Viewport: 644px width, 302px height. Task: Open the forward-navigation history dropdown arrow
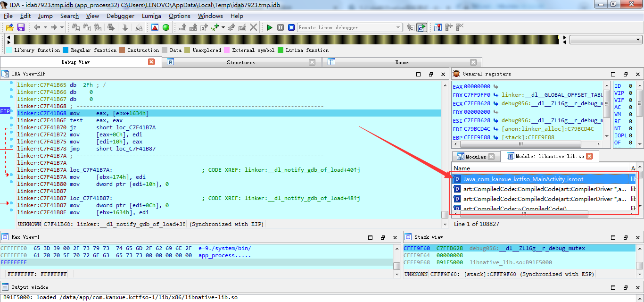pos(62,27)
